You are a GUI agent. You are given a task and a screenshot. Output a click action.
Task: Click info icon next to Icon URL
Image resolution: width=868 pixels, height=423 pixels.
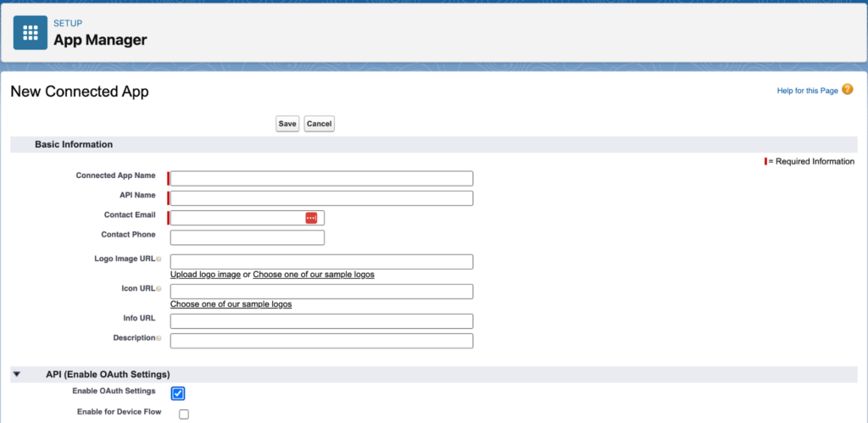coord(159,289)
